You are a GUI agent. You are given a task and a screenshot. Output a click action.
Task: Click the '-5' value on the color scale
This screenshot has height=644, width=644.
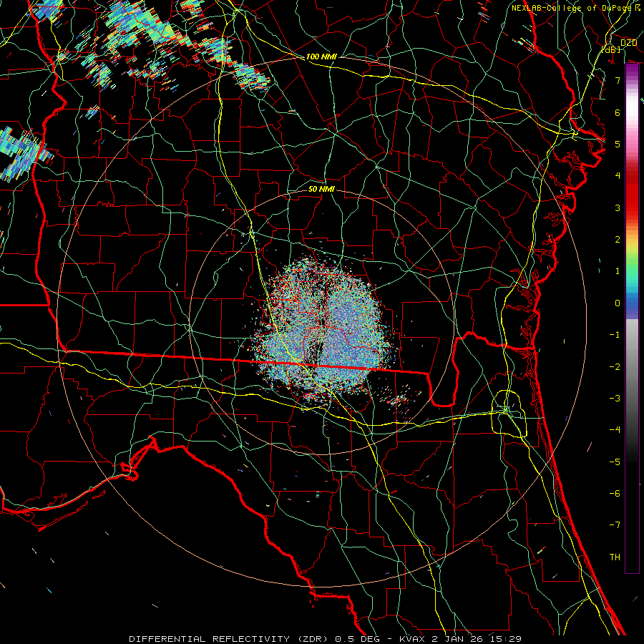pyautogui.click(x=615, y=462)
